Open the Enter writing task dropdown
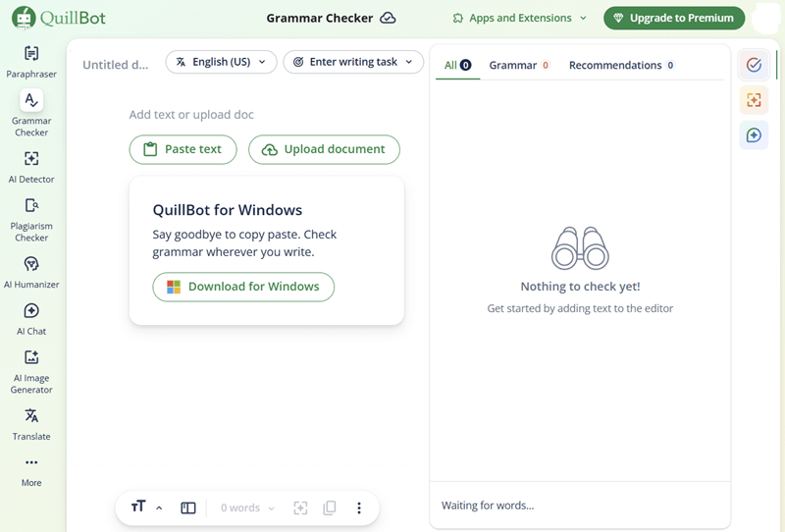 coord(353,62)
